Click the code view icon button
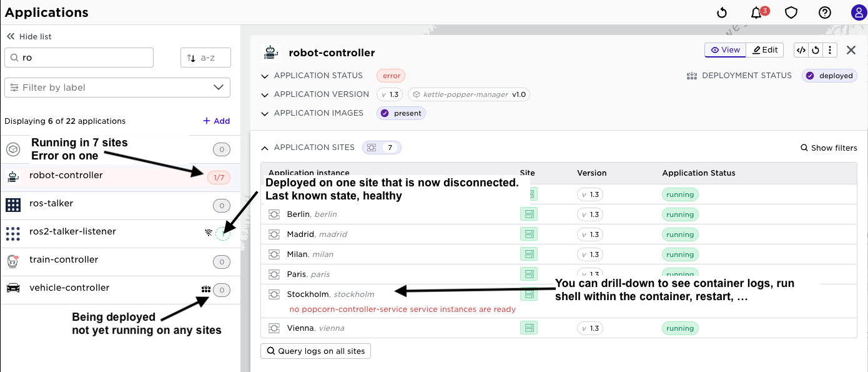The width and height of the screenshot is (868, 372). coord(801,50)
